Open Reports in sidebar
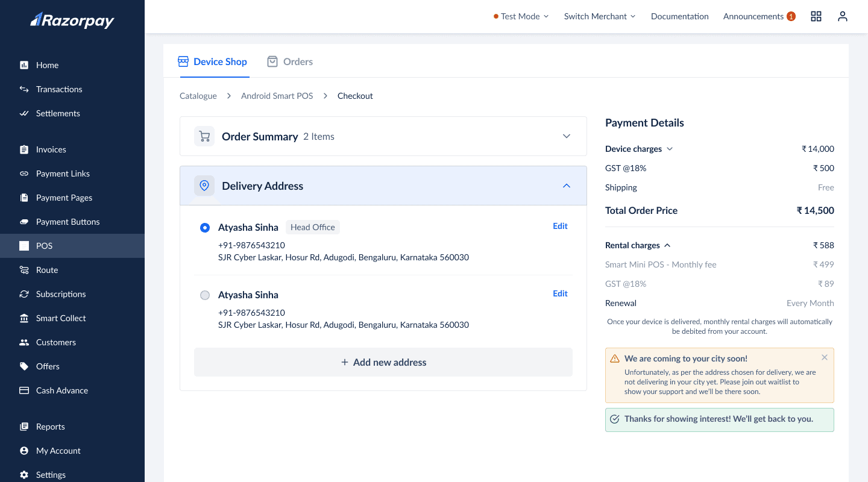 tap(72, 427)
